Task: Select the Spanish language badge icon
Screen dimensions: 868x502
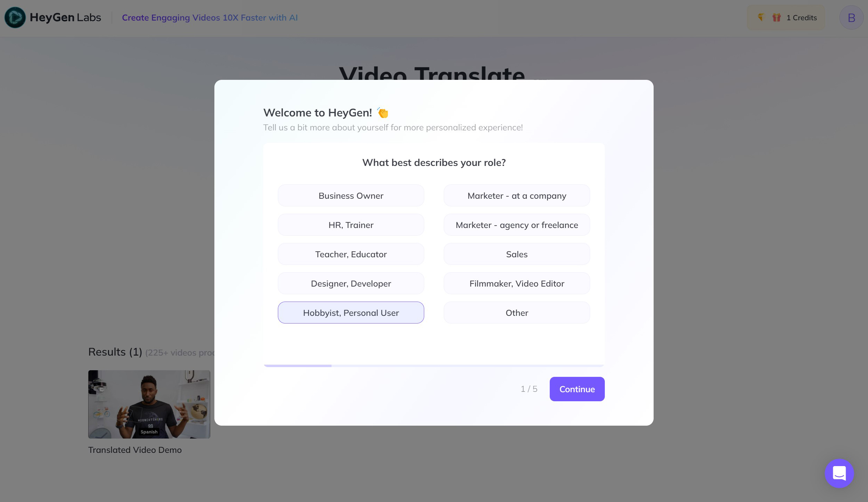Action: click(x=149, y=432)
